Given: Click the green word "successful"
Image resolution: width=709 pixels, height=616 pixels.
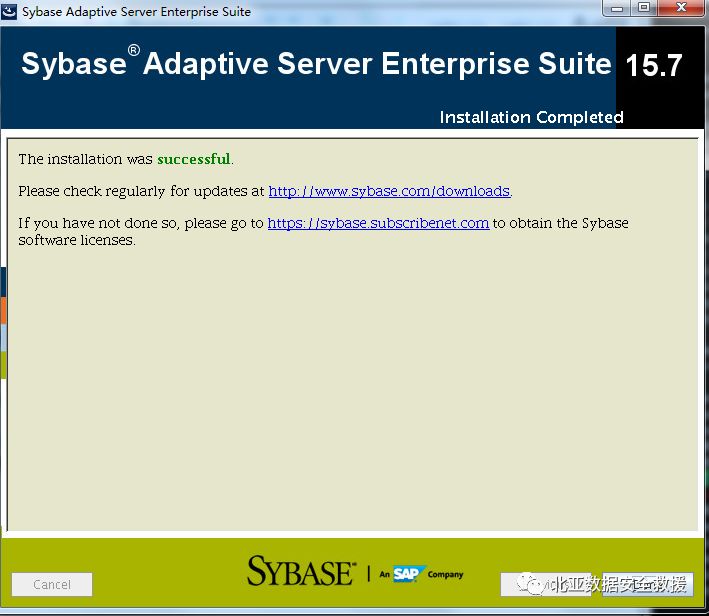Looking at the screenshot, I should click(x=194, y=159).
